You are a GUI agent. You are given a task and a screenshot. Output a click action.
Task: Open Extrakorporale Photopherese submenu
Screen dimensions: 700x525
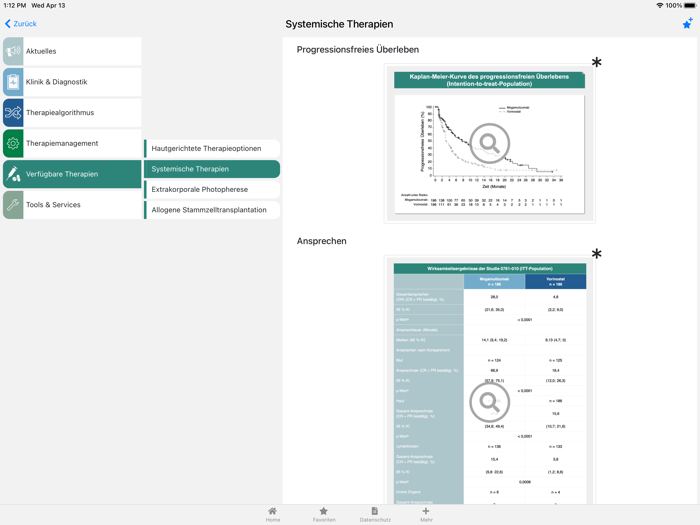[212, 190]
